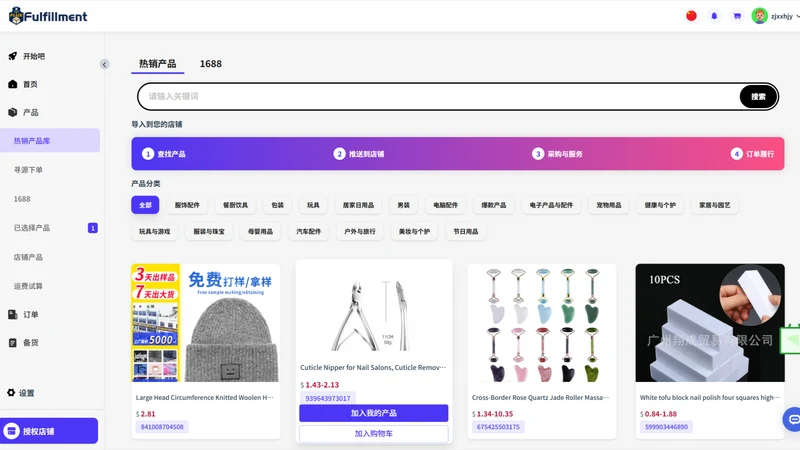Filter by 户外与旅行 category

[x=360, y=232]
